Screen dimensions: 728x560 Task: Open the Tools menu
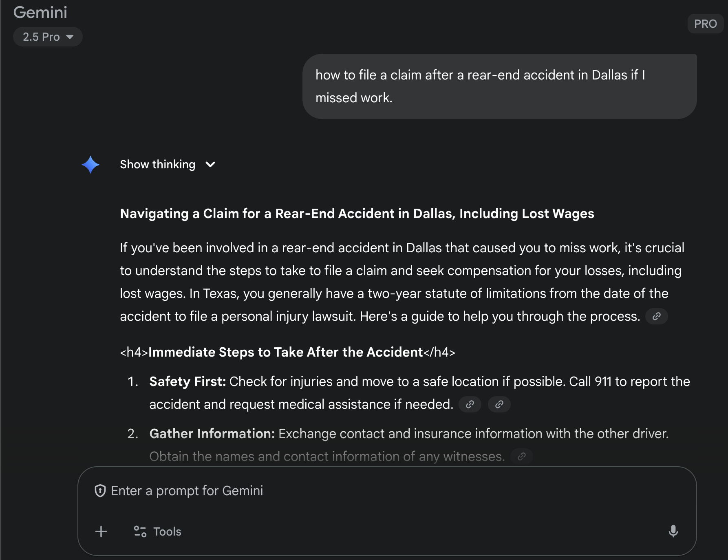tap(158, 531)
